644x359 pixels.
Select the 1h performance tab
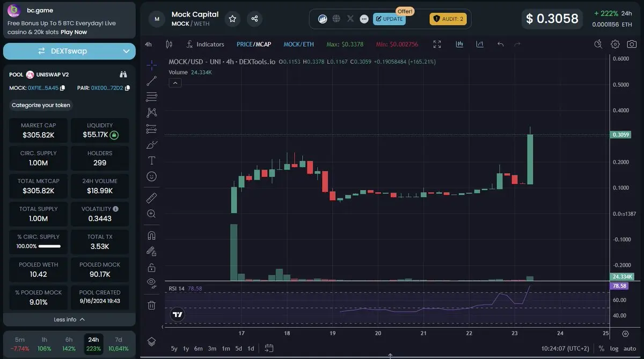coord(44,344)
